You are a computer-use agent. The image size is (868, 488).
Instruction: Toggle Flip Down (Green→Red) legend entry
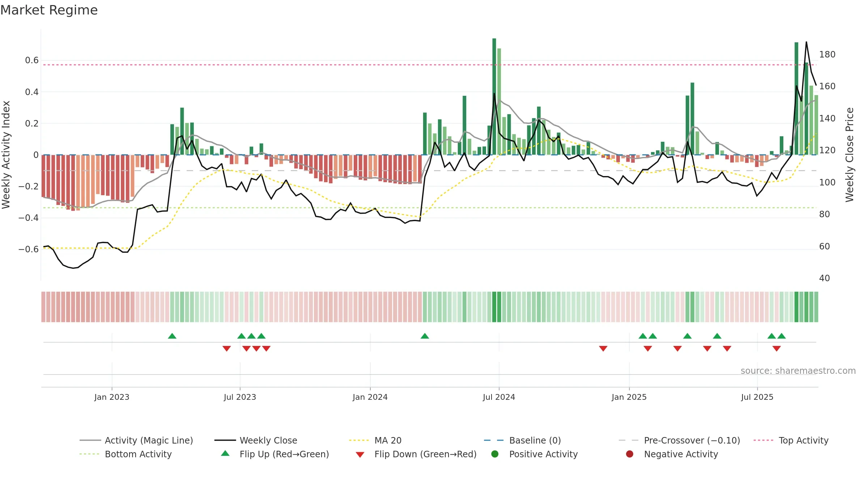pyautogui.click(x=416, y=454)
